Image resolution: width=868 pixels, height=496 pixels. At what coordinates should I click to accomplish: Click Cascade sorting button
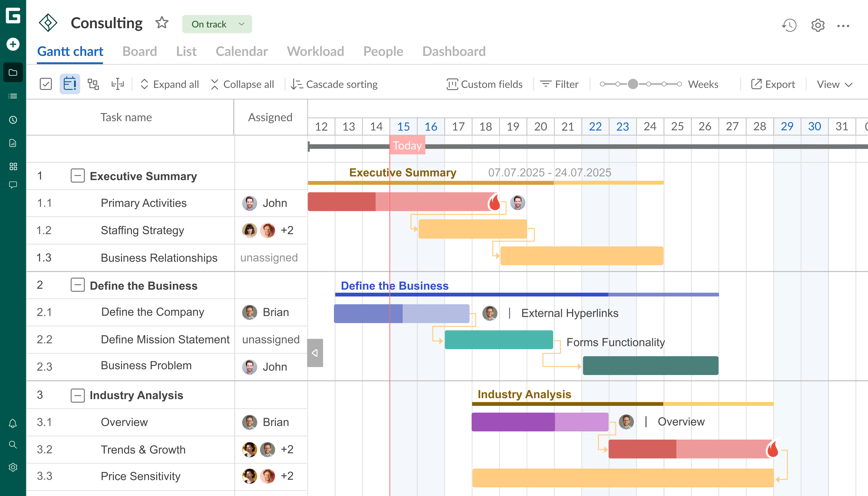tap(334, 85)
